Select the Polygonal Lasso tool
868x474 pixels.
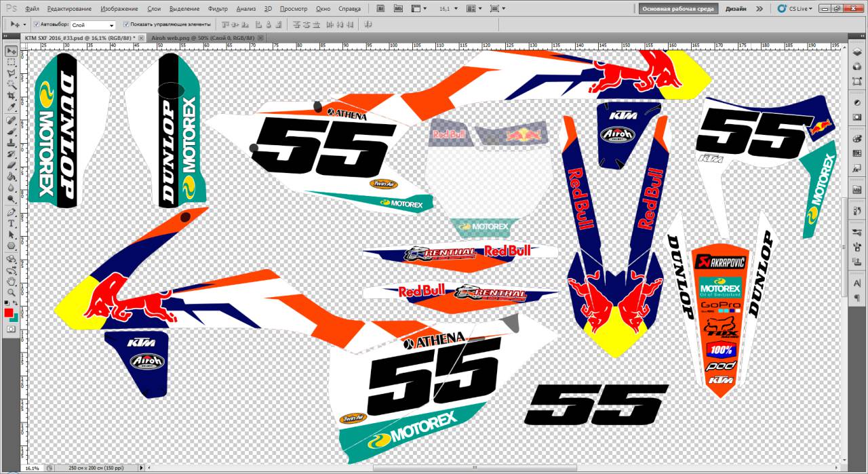click(x=12, y=74)
